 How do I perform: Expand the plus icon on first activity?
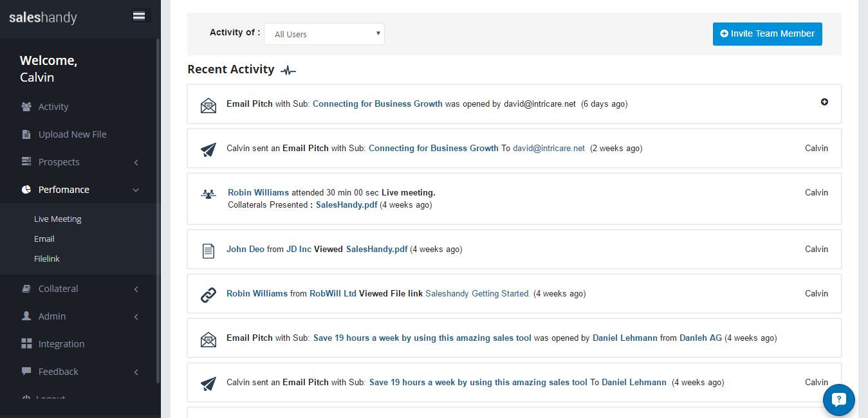tap(824, 102)
